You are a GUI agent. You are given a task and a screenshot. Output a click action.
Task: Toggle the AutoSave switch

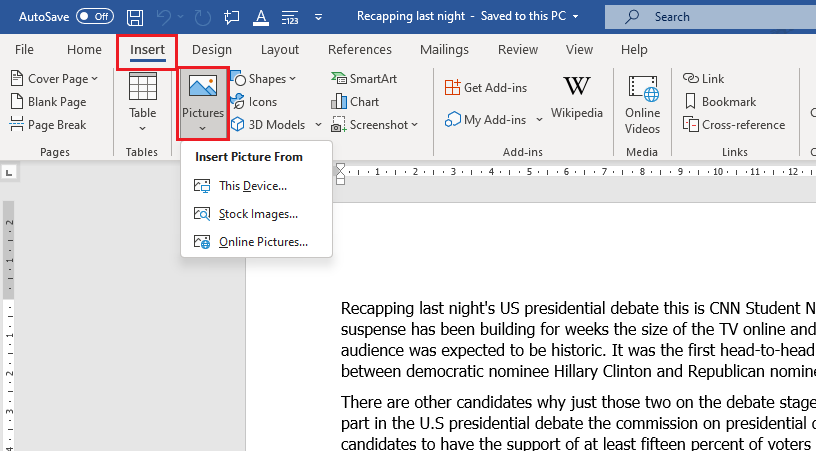pos(95,17)
